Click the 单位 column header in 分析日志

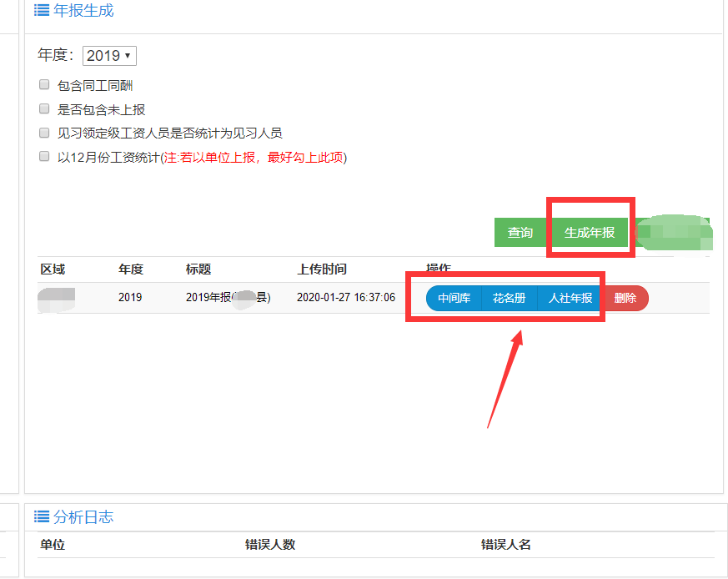pyautogui.click(x=53, y=545)
